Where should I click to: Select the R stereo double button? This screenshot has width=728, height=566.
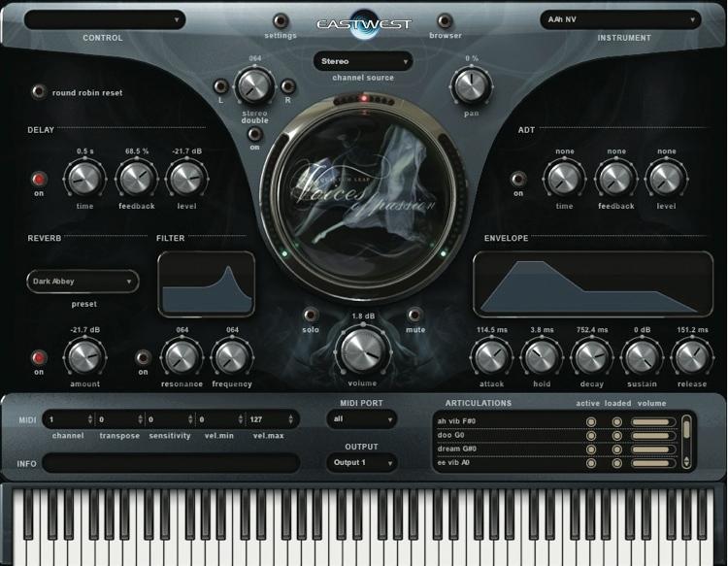tap(288, 86)
